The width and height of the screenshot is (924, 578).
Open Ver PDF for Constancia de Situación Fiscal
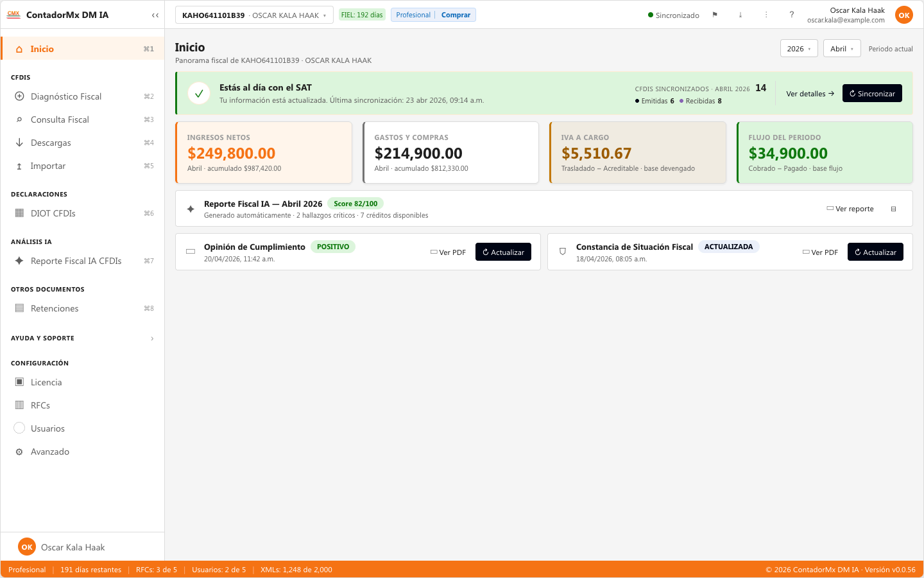coord(820,252)
